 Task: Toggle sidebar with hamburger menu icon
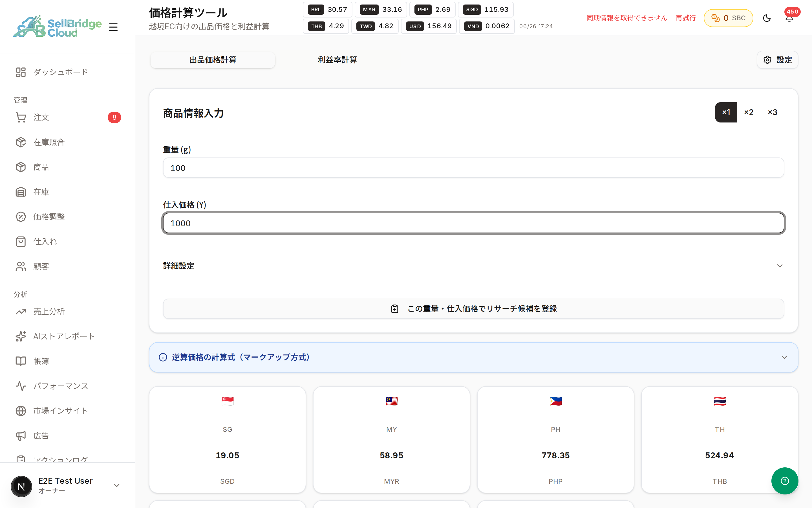(113, 27)
